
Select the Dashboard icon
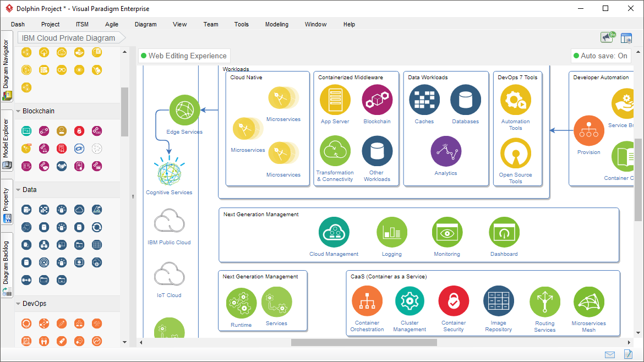pos(504,232)
